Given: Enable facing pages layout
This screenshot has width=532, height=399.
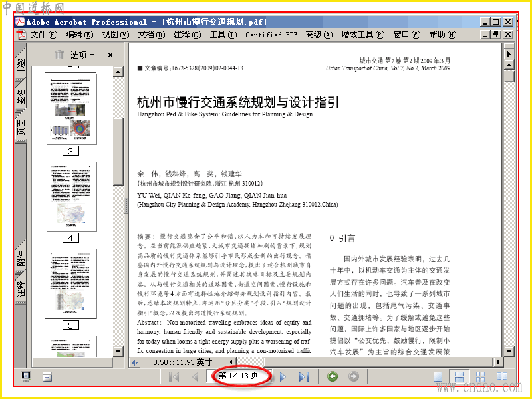Looking at the screenshot, I should (x=502, y=376).
